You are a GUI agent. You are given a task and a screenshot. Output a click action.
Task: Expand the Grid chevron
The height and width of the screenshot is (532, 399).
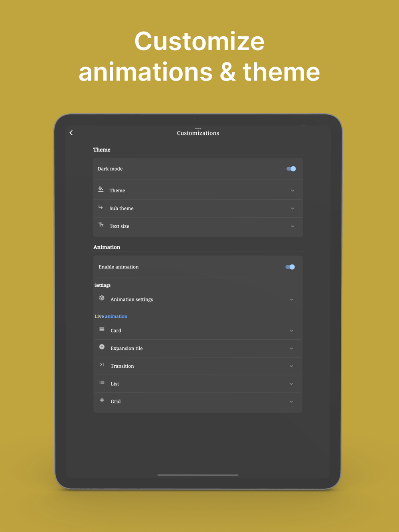coord(292,402)
